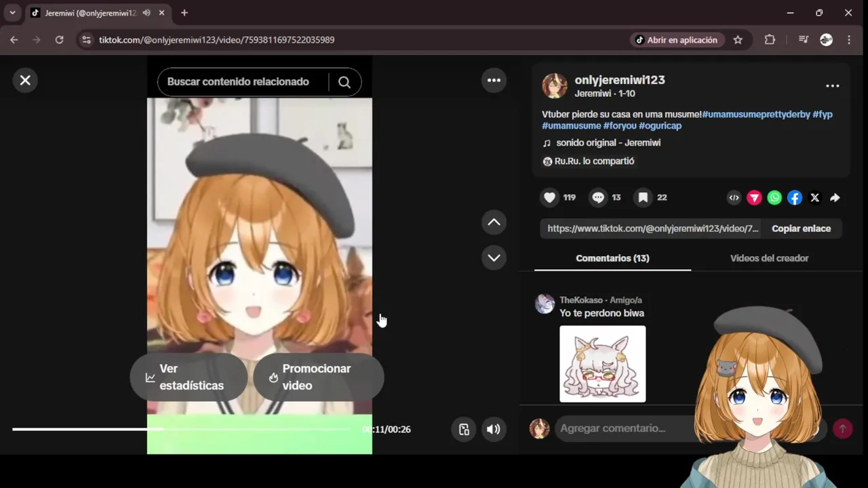Click the red send comment arrow
The height and width of the screenshot is (488, 868).
pyautogui.click(x=843, y=428)
